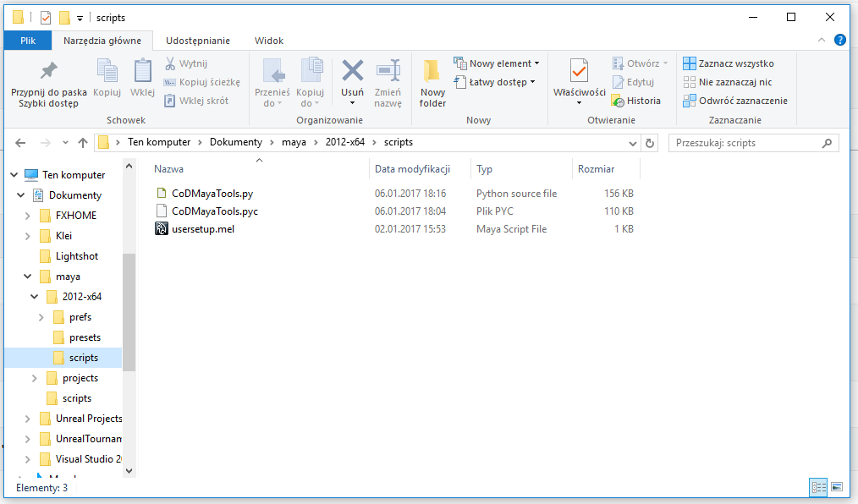Click maya in the address bar
858x504 pixels.
click(x=294, y=142)
